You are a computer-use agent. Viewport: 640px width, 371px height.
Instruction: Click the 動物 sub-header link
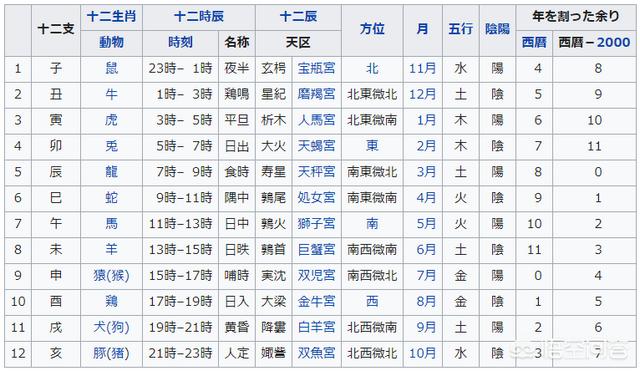[x=111, y=42]
